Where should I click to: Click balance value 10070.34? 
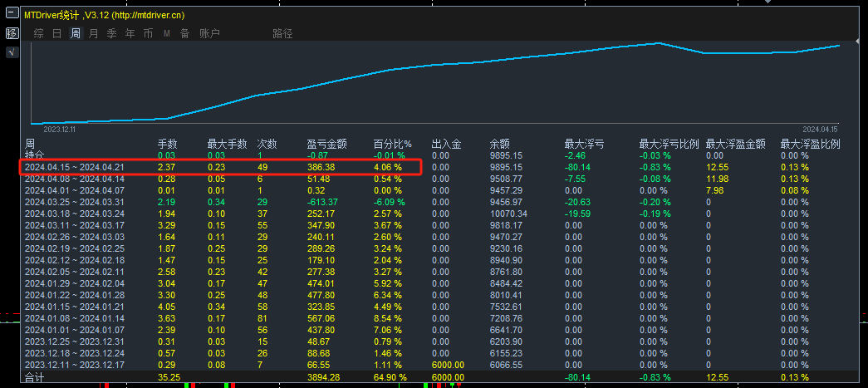(508, 214)
